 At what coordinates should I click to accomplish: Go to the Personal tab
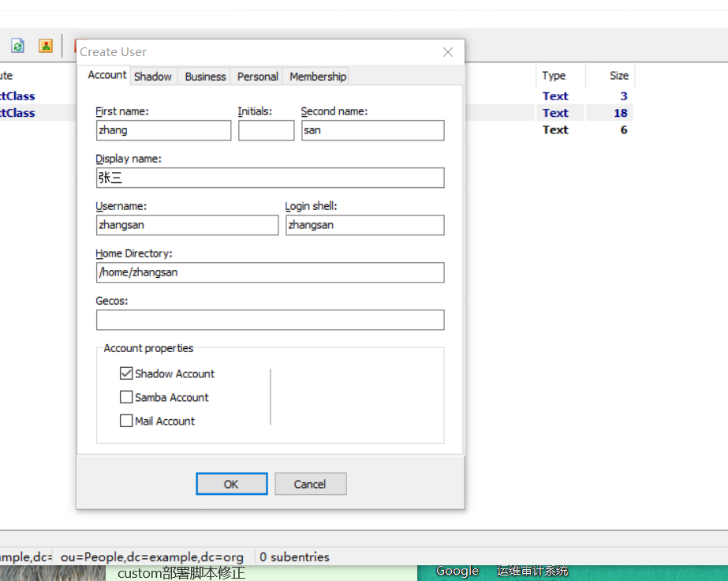257,77
